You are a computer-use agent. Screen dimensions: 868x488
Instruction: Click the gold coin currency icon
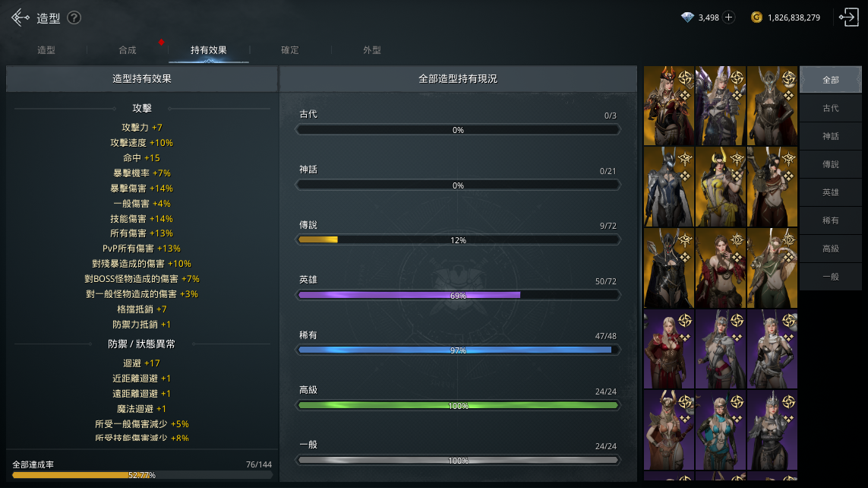pyautogui.click(x=756, y=17)
